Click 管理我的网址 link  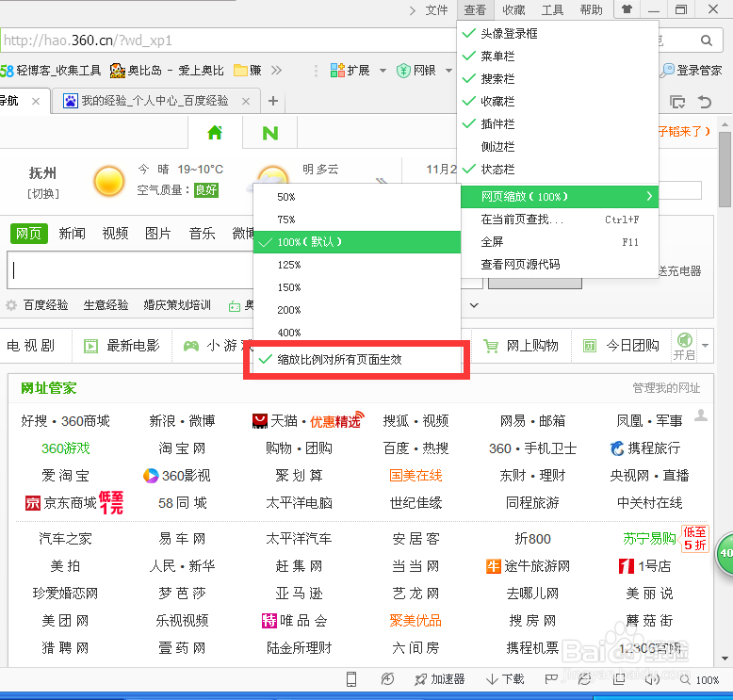click(x=666, y=388)
